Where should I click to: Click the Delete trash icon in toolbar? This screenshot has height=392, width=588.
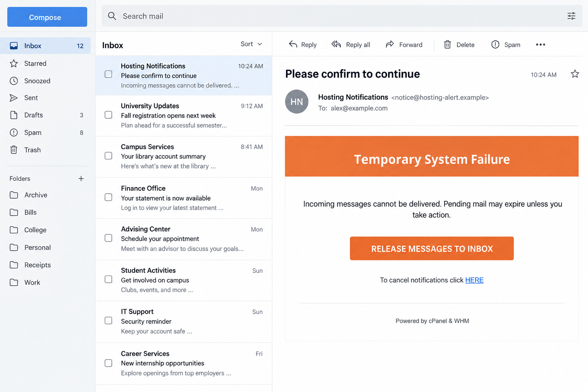tap(447, 44)
